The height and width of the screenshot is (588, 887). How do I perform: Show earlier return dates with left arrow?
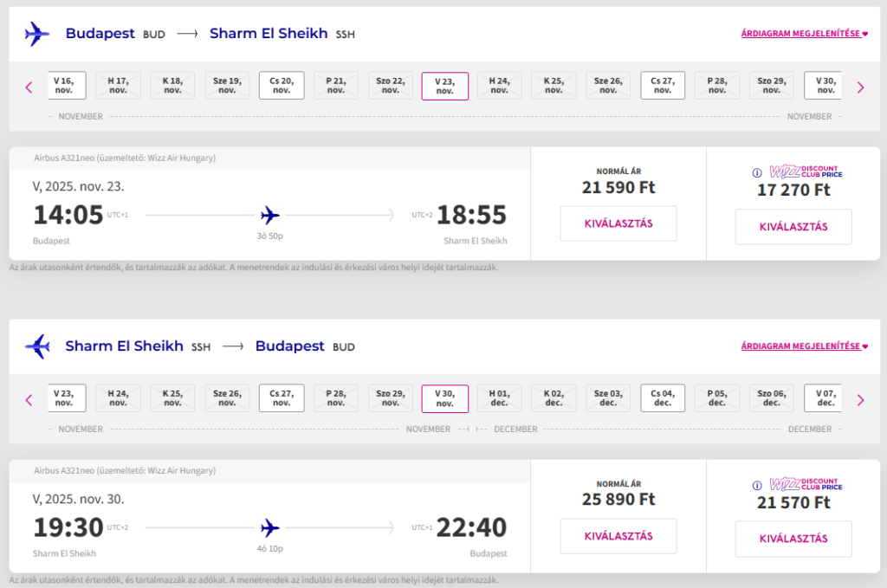coord(29,400)
